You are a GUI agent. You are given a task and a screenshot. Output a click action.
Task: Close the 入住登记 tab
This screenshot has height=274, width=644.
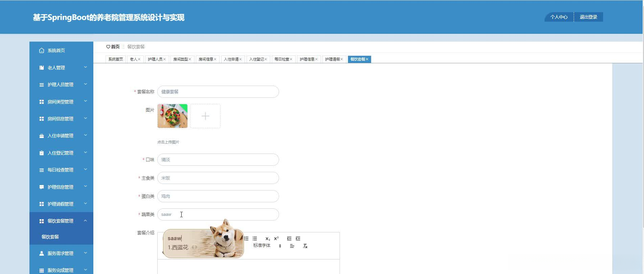coord(266,59)
